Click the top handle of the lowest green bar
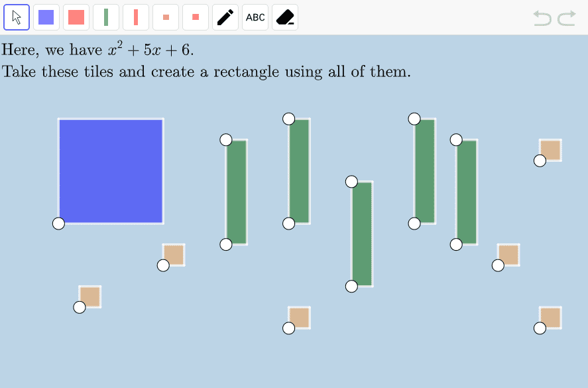This screenshot has width=588, height=388. point(351,182)
